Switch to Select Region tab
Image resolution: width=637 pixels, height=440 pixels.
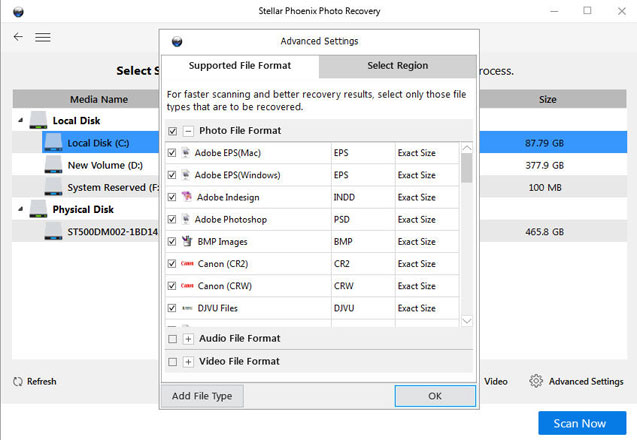[x=398, y=66]
